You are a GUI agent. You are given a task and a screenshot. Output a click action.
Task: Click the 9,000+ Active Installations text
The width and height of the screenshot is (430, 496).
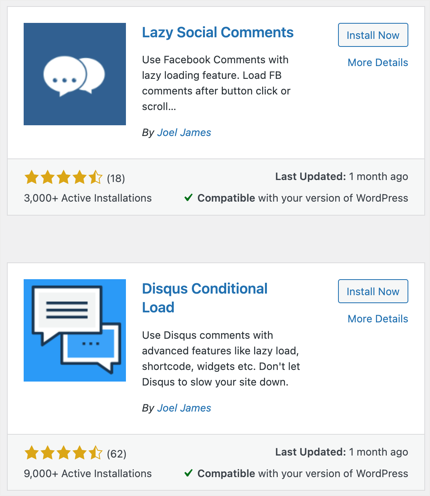[88, 473]
